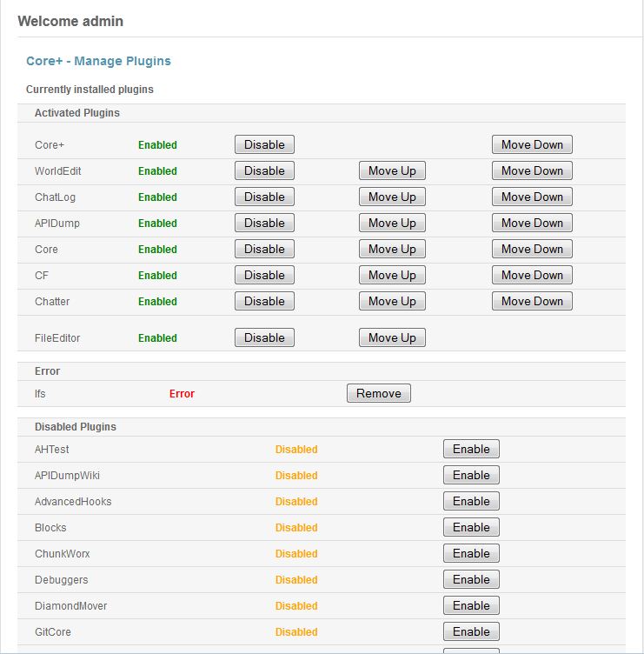The width and height of the screenshot is (644, 654).
Task: Move ChatLog plugin down
Action: [532, 197]
